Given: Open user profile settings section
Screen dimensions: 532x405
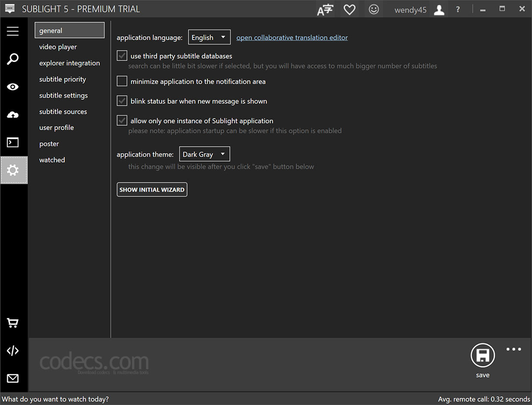Looking at the screenshot, I should (x=56, y=128).
